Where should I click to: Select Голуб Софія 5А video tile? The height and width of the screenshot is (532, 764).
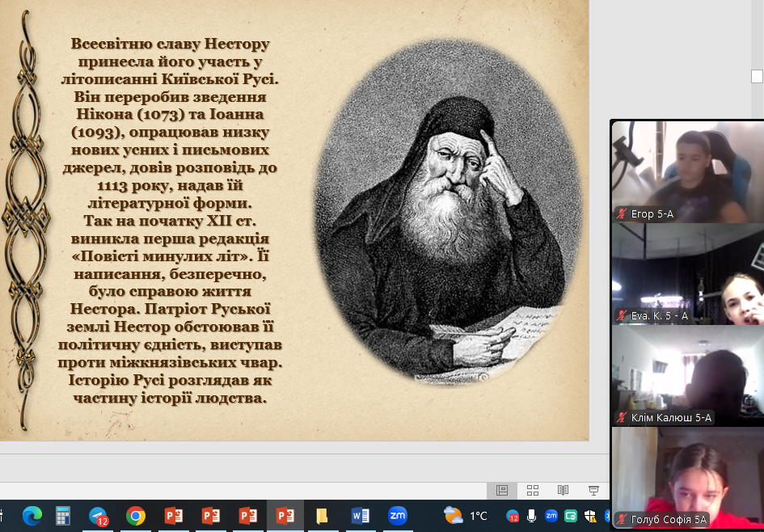[687, 477]
